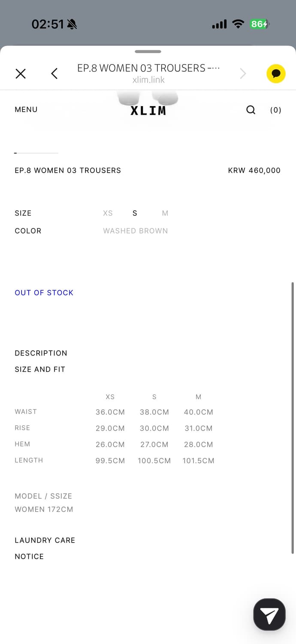Tap the Wi-Fi status icon

tap(238, 24)
